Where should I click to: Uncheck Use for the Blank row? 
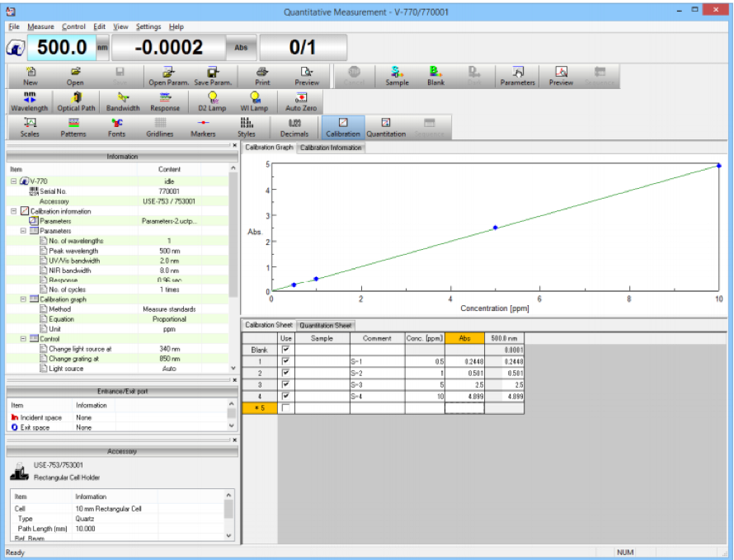285,348
